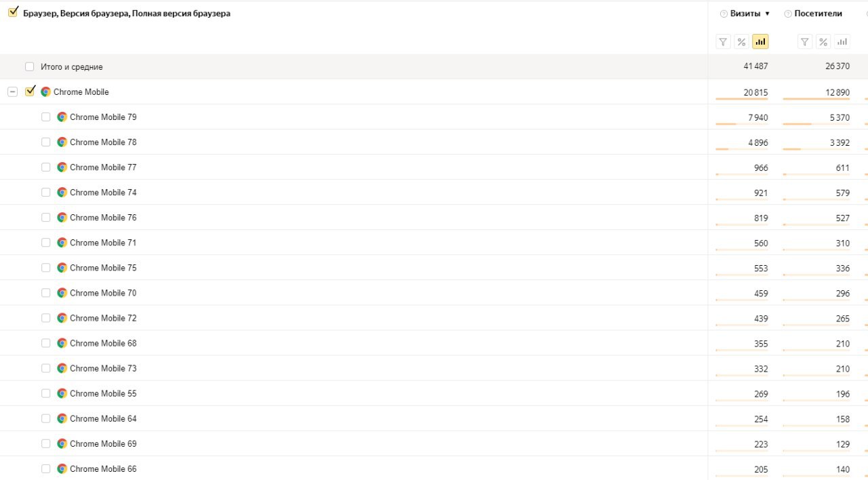
Task: Click Chrome icon beside Chrome Mobile 69
Action: click(62, 443)
